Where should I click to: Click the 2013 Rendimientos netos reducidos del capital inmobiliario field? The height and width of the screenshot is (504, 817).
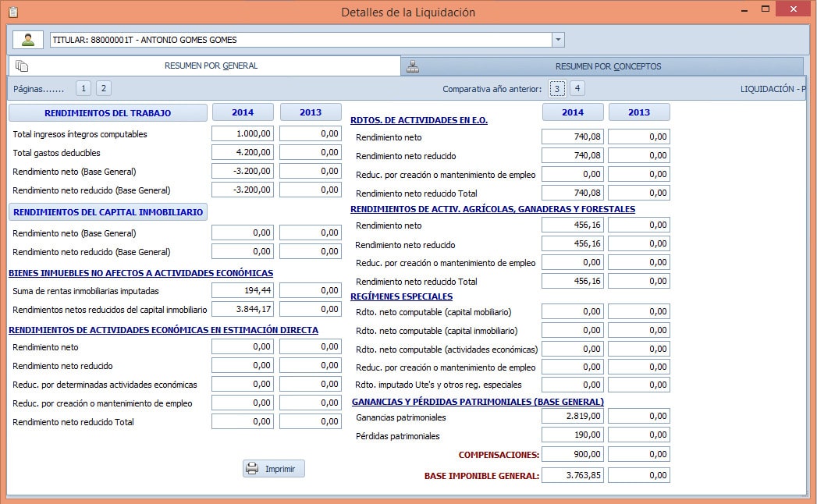(311, 310)
